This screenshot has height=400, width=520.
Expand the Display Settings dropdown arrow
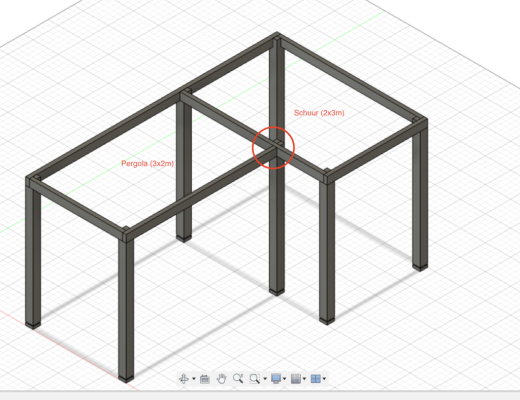284,379
